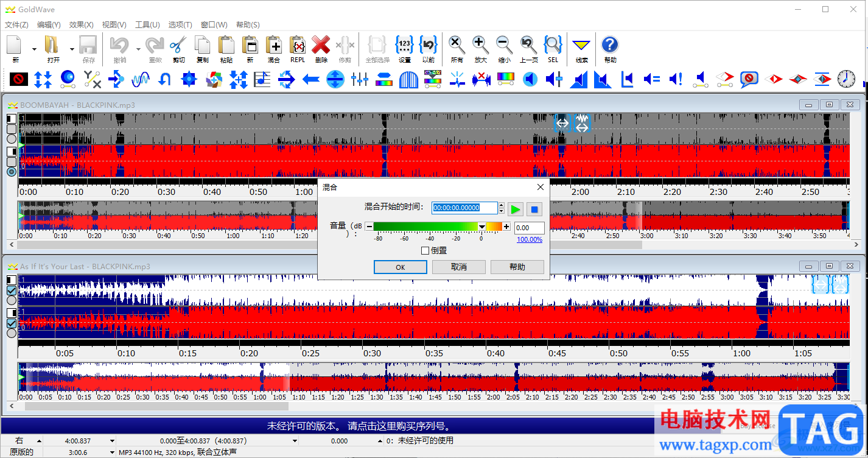868x458 pixels.
Task: Click the Open (打开) folder icon
Action: click(x=53, y=45)
